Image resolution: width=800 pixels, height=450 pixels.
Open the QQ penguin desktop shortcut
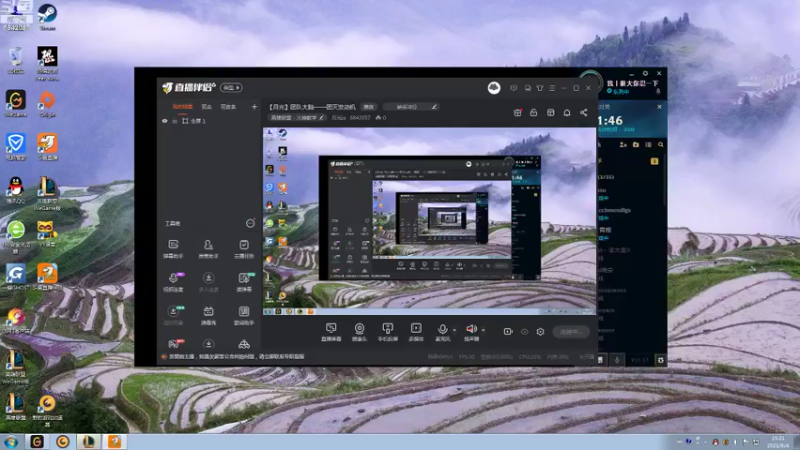[16, 190]
